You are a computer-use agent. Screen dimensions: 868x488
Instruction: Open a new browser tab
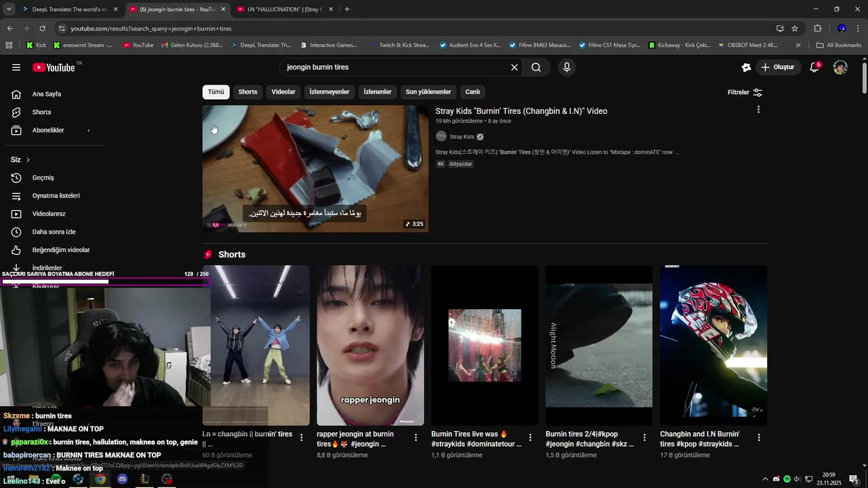[347, 9]
